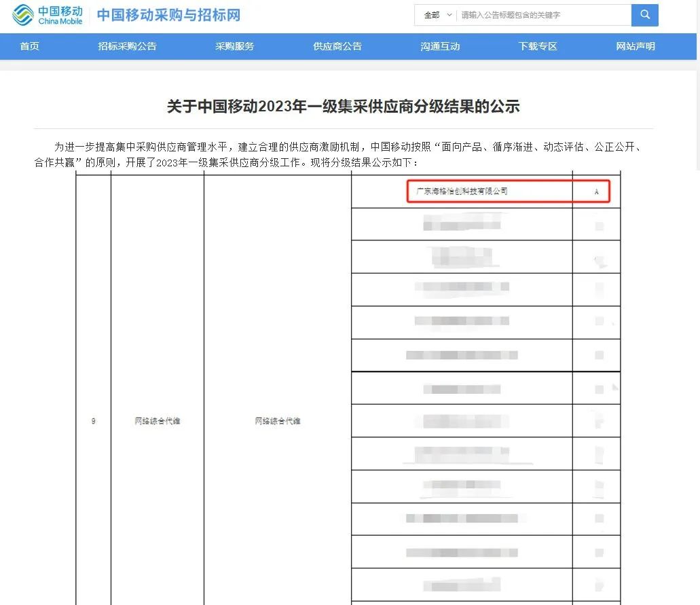Open the 网站声明 menu item
This screenshot has height=605, width=700.
coord(635,46)
